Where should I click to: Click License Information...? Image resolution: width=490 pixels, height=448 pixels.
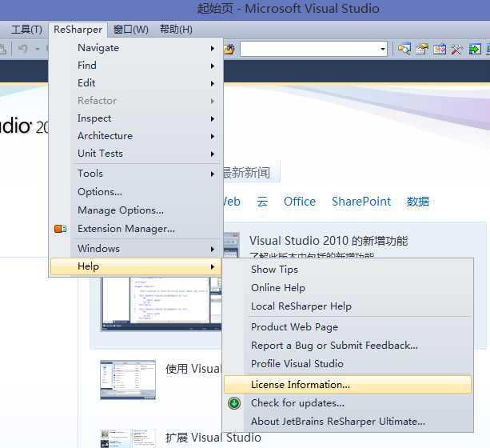click(348, 385)
